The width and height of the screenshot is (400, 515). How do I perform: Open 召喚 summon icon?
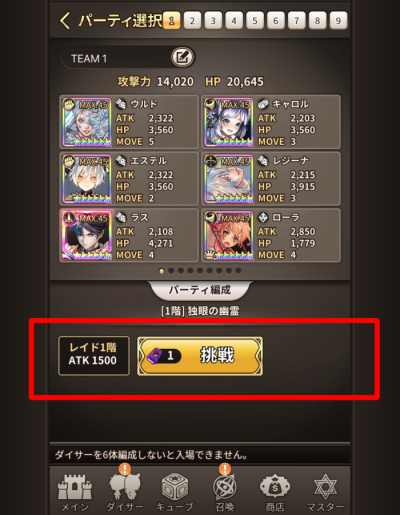225,492
